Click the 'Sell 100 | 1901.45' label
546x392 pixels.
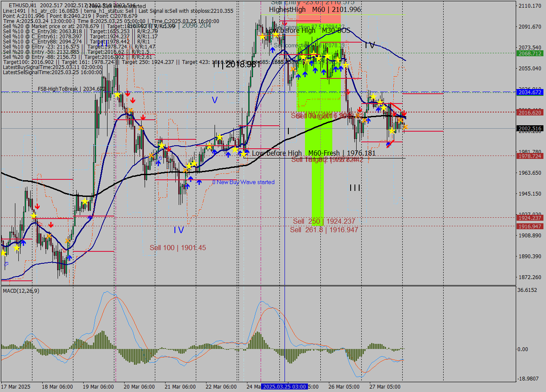[177, 248]
